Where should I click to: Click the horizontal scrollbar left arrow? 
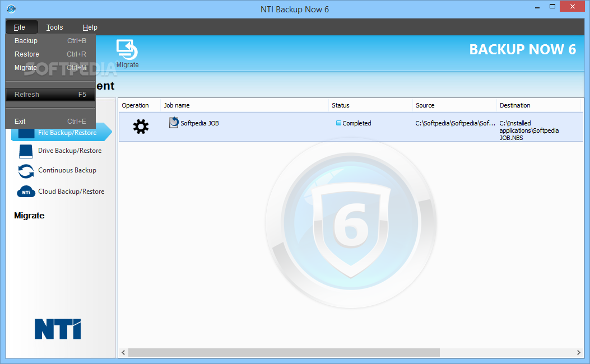pyautogui.click(x=123, y=352)
